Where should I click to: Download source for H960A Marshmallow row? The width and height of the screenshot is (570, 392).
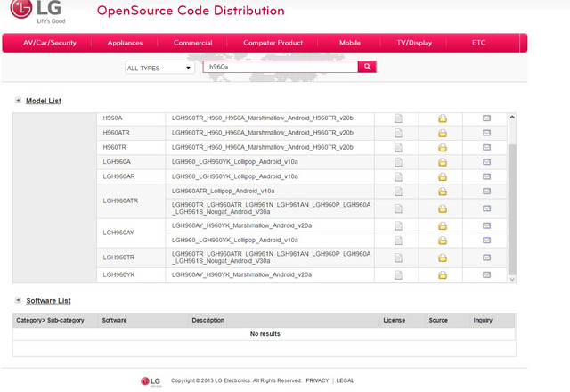point(443,118)
